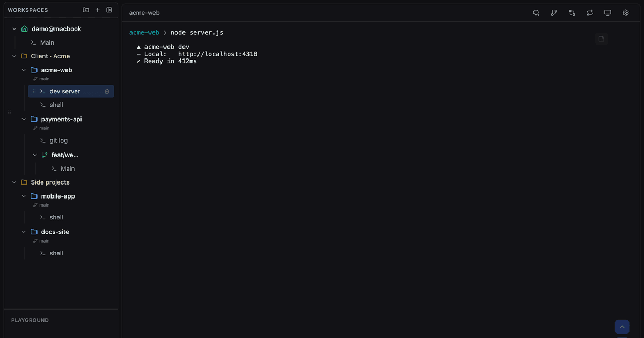Select the payments-api project name

(62, 119)
